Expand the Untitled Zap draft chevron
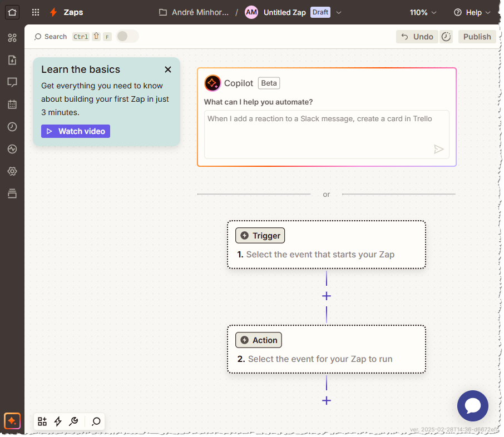This screenshot has width=504, height=437. pyautogui.click(x=339, y=12)
